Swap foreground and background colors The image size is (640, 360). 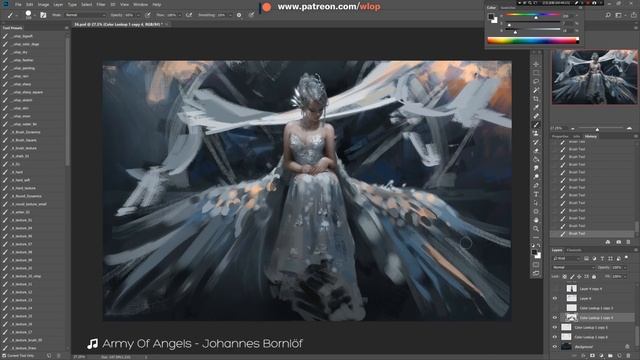(x=539, y=246)
